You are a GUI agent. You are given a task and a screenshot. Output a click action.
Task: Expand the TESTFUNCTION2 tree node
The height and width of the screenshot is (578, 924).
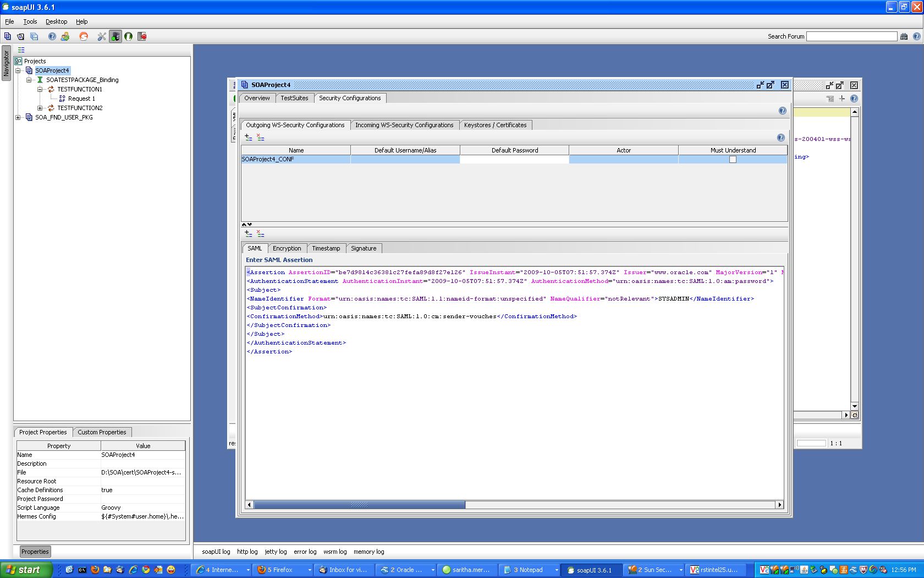(x=40, y=108)
